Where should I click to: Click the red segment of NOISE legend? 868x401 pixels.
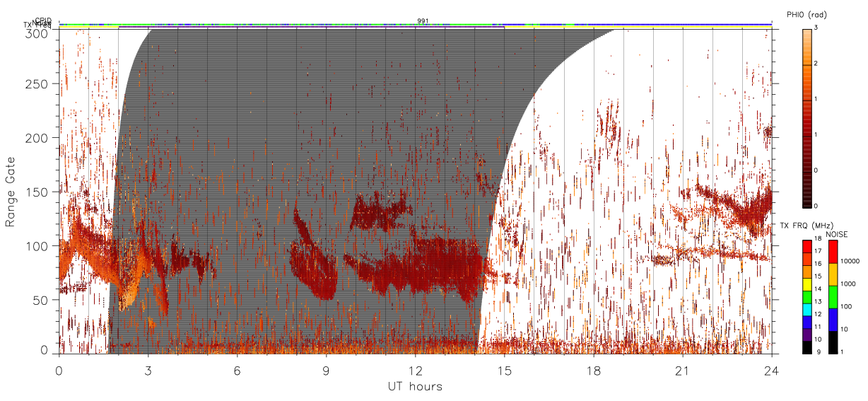pyautogui.click(x=833, y=252)
